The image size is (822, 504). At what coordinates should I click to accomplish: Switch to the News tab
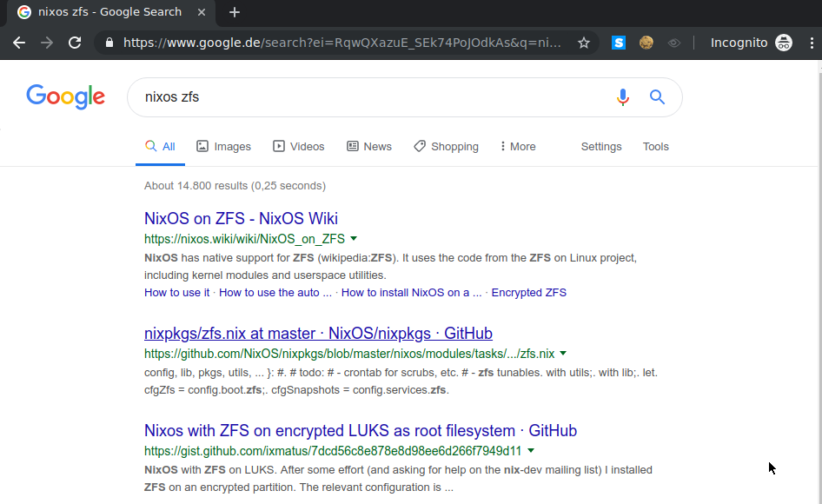click(369, 147)
